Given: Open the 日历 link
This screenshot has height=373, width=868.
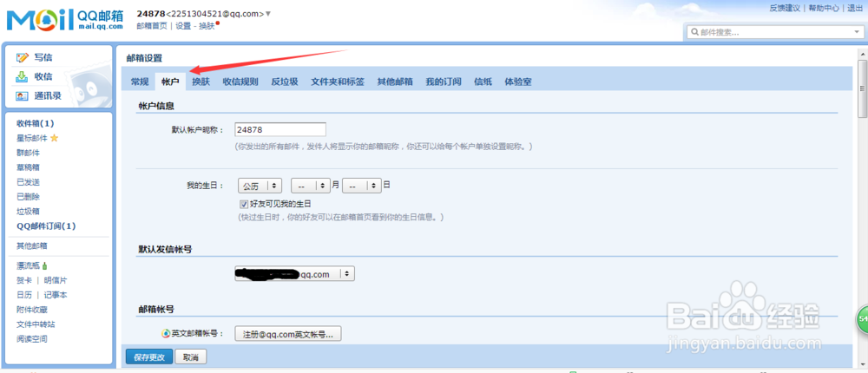Looking at the screenshot, I should click(x=24, y=295).
